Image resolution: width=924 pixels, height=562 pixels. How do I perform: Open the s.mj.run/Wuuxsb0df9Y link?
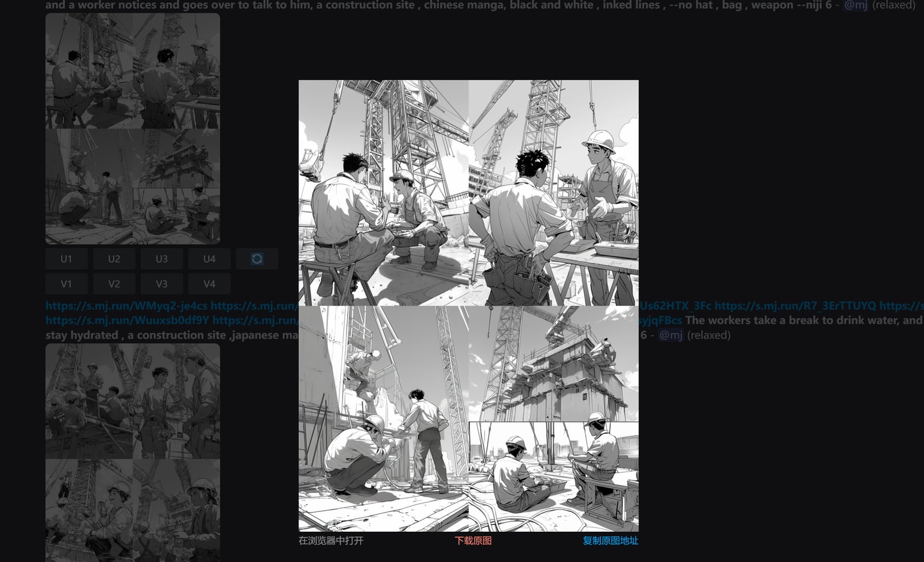128,320
